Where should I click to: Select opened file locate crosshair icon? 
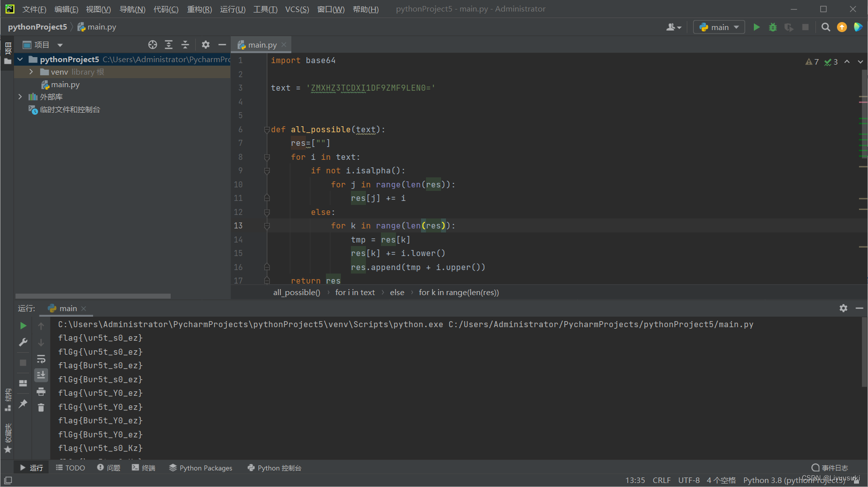[x=153, y=45]
